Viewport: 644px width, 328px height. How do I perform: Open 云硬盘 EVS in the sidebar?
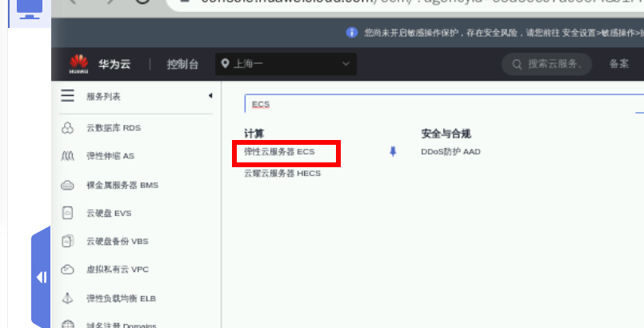(109, 213)
